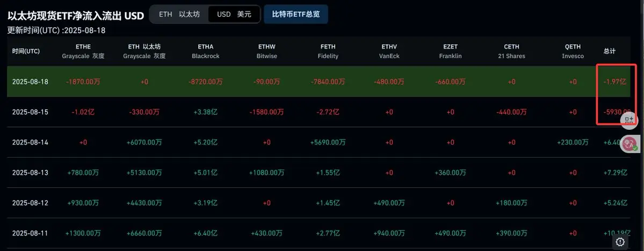Select the ETHA Blackrock column header
This screenshot has width=644, height=251.
pyautogui.click(x=206, y=51)
